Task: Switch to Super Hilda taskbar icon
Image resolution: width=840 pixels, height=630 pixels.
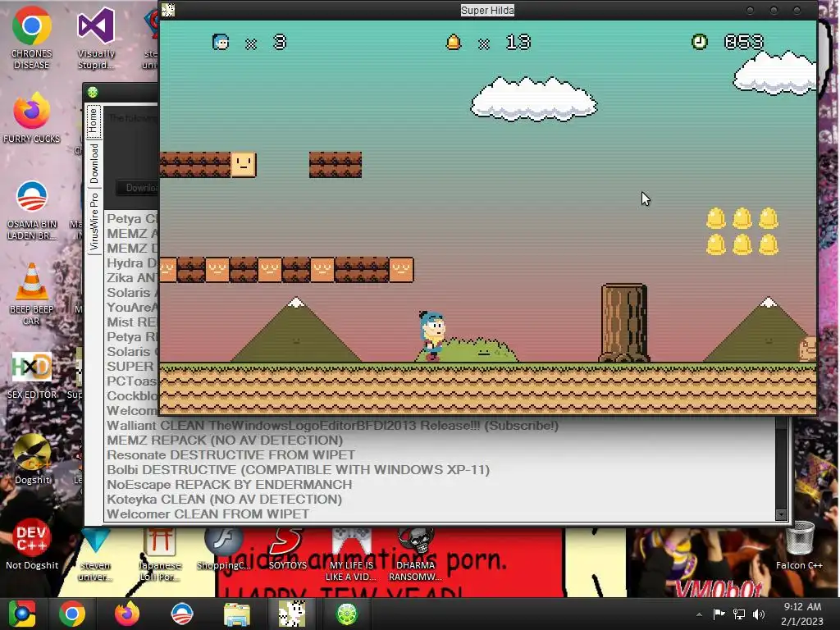Action: pyautogui.click(x=292, y=614)
